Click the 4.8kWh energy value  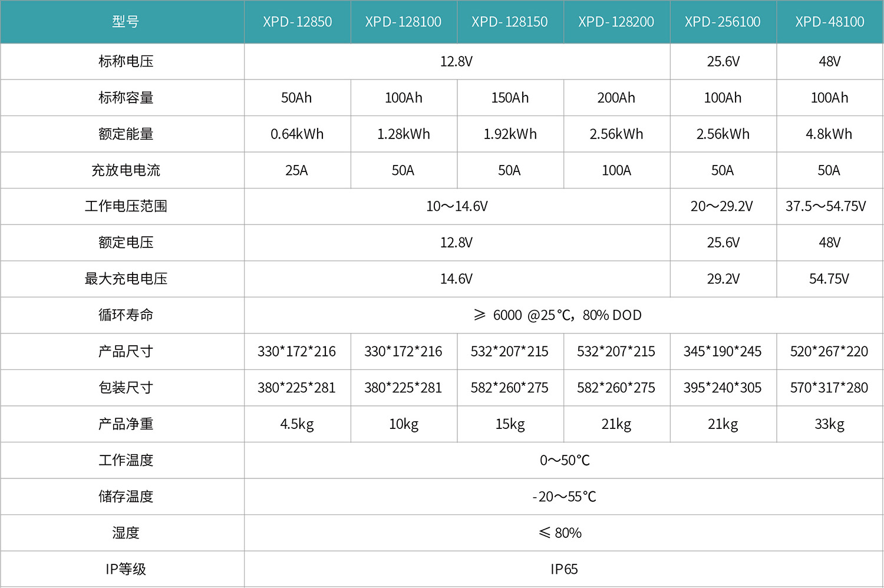(829, 134)
